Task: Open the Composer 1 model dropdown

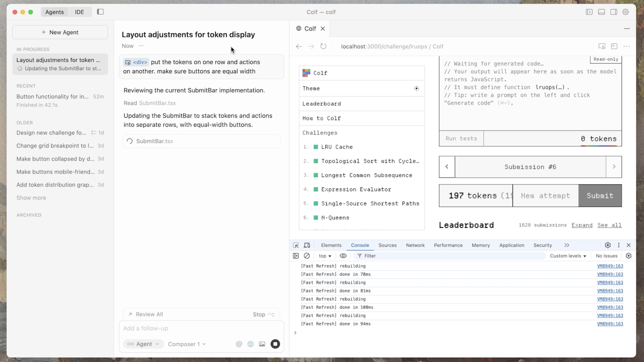Action: coord(187,344)
